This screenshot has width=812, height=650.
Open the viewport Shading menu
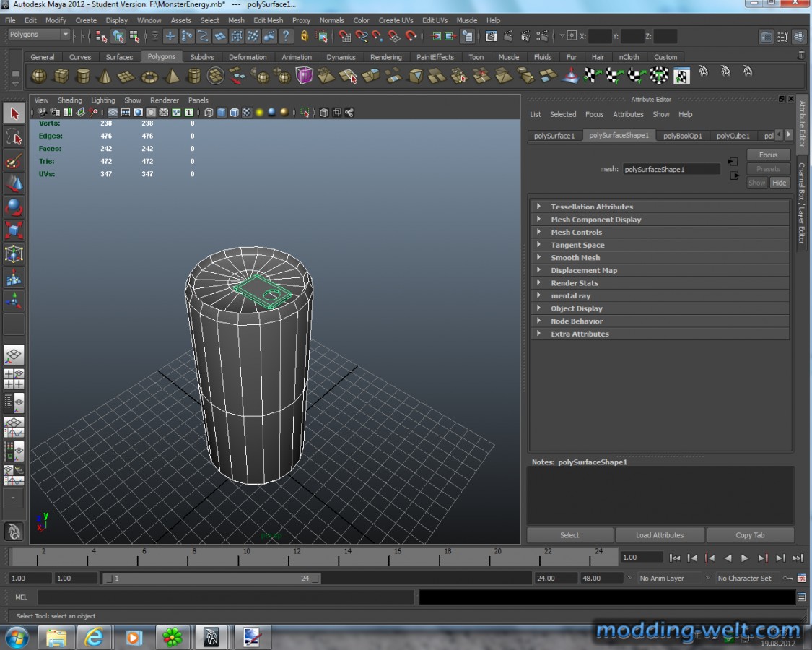point(69,100)
